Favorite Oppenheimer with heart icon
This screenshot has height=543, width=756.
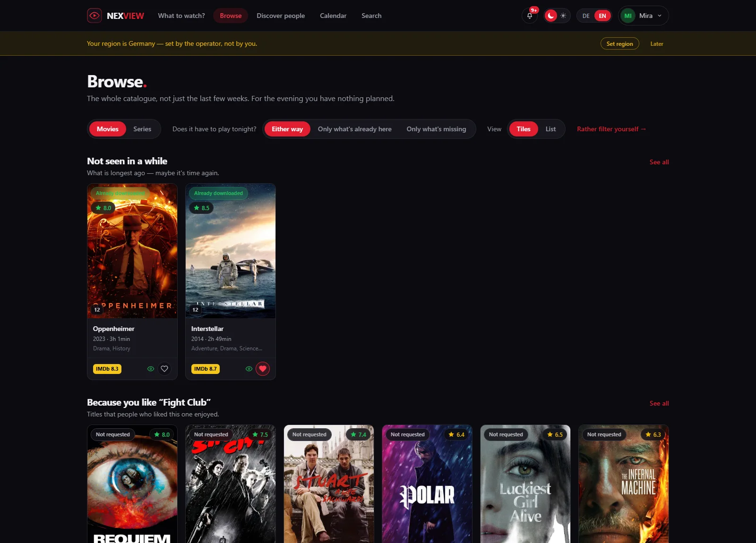164,369
